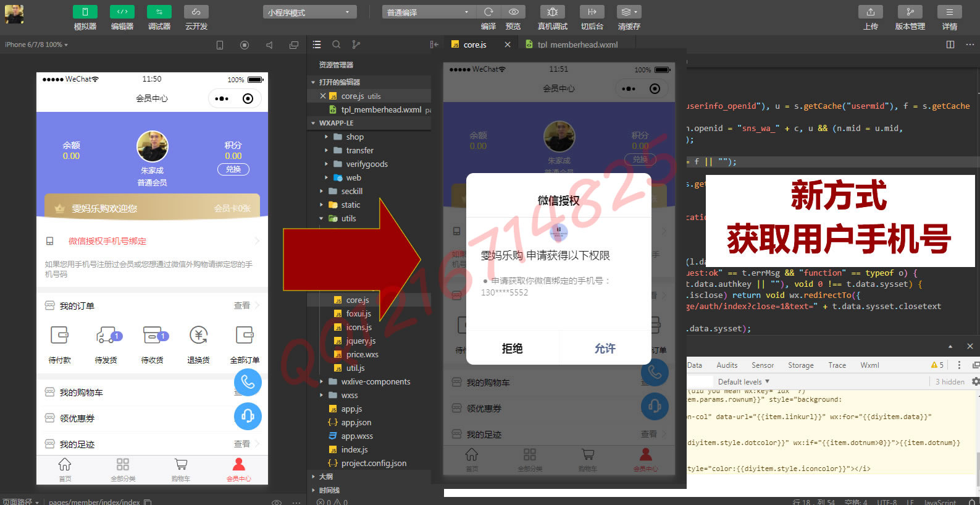Close the core.js editor tab
The height and width of the screenshot is (505, 980).
[x=508, y=45]
